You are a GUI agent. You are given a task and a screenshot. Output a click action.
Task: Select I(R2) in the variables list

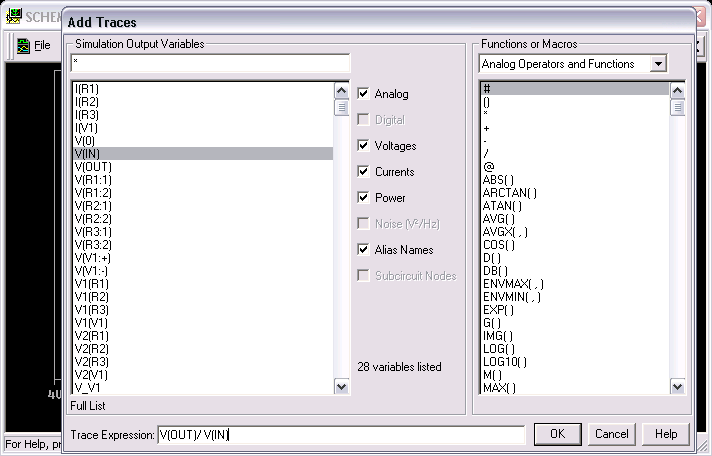coord(203,102)
